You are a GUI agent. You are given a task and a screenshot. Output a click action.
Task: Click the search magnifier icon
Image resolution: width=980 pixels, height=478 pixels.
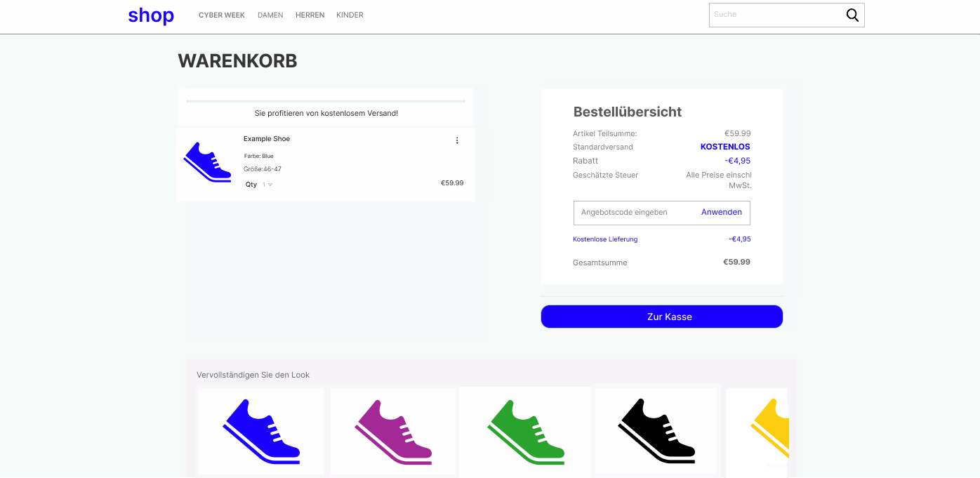click(852, 15)
